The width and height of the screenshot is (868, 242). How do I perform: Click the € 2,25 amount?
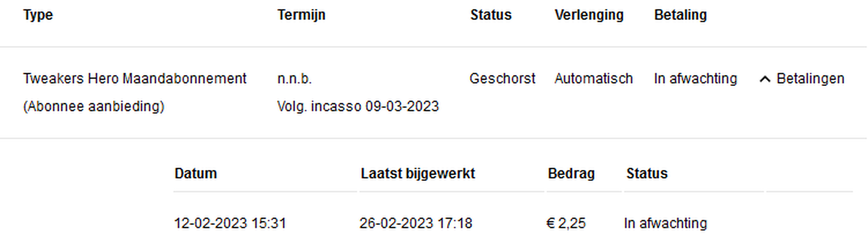tap(566, 223)
